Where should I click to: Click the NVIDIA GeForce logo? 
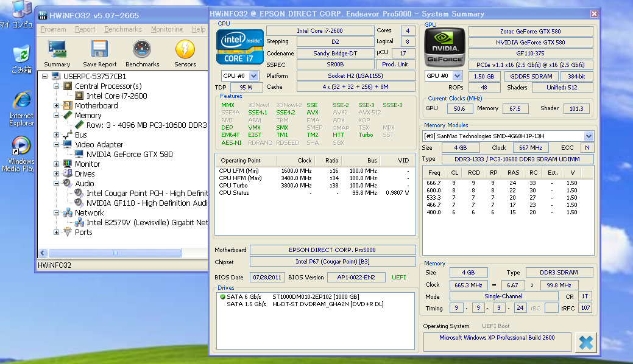[x=445, y=47]
